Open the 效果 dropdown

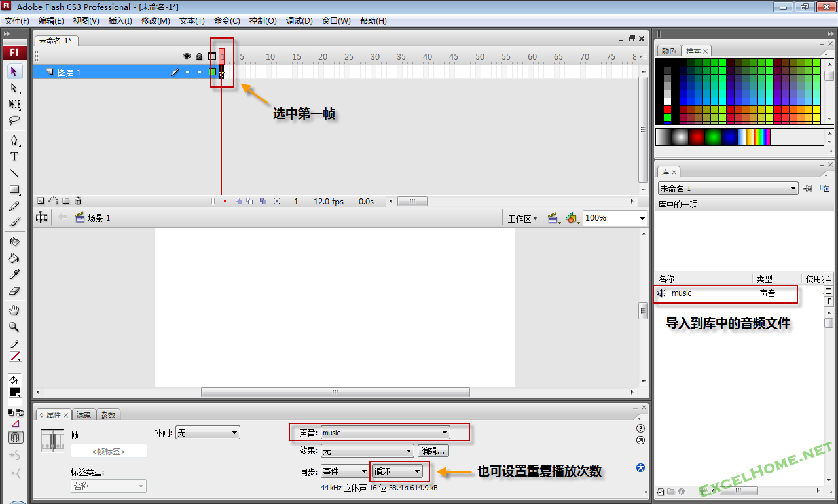[x=367, y=451]
